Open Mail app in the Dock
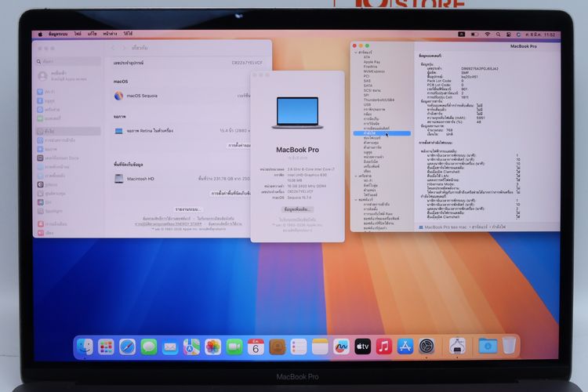The width and height of the screenshot is (588, 392). coord(170,347)
